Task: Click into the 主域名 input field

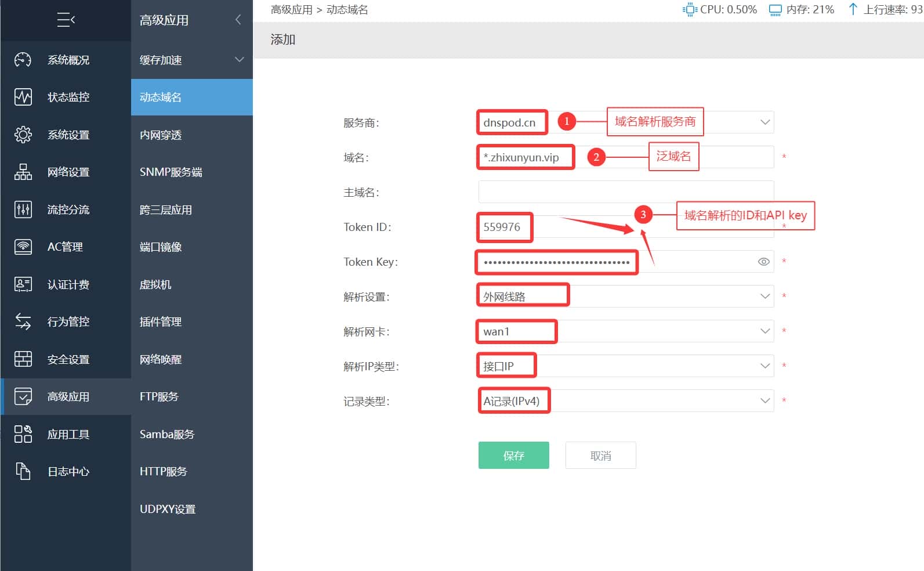Action: click(625, 192)
